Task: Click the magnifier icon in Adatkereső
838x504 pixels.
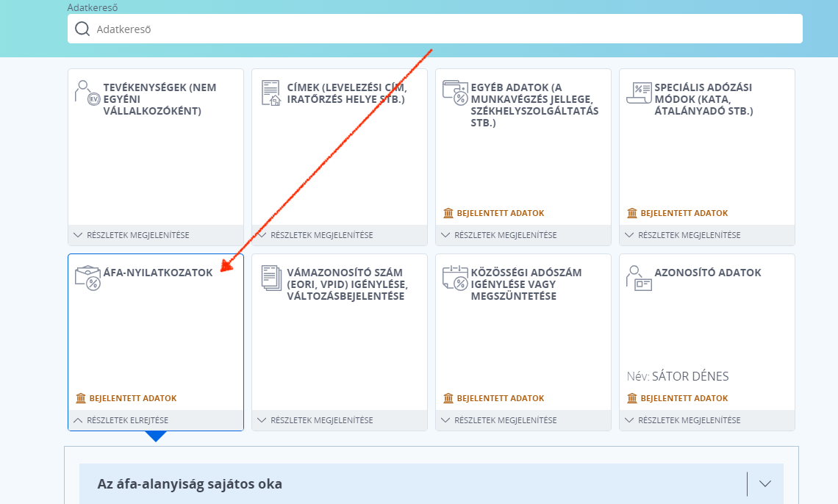Action: coord(82,29)
